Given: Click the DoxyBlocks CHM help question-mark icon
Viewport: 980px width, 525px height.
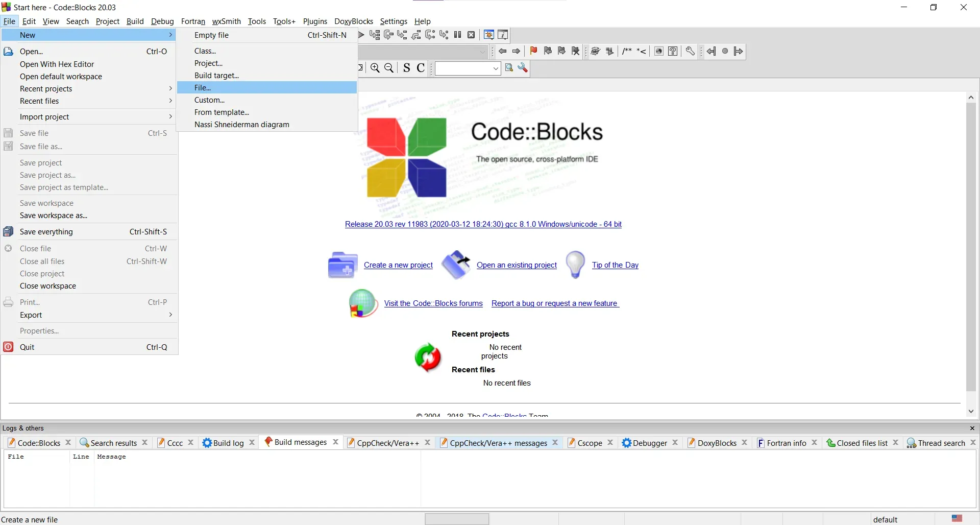Looking at the screenshot, I should tap(673, 51).
